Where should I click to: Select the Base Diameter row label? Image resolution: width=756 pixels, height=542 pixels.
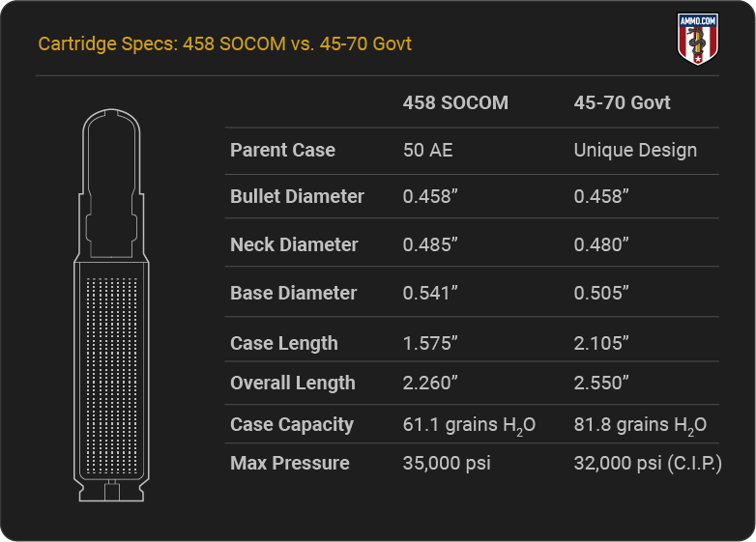294,293
